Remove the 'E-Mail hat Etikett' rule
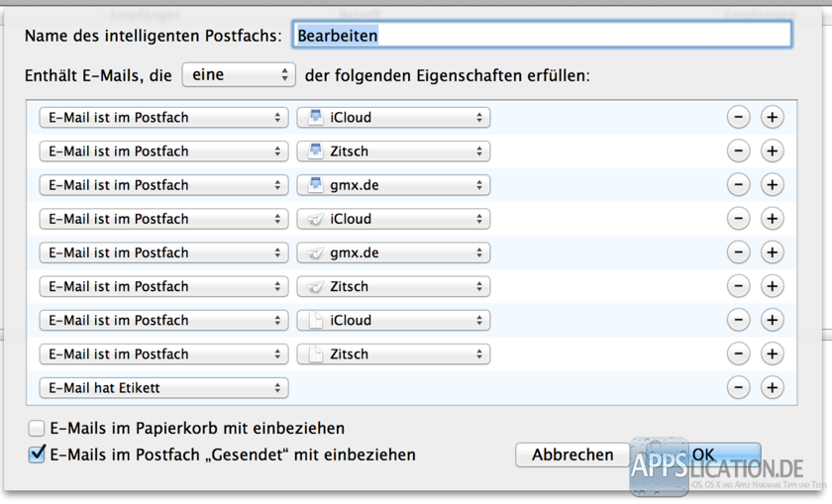 click(738, 388)
